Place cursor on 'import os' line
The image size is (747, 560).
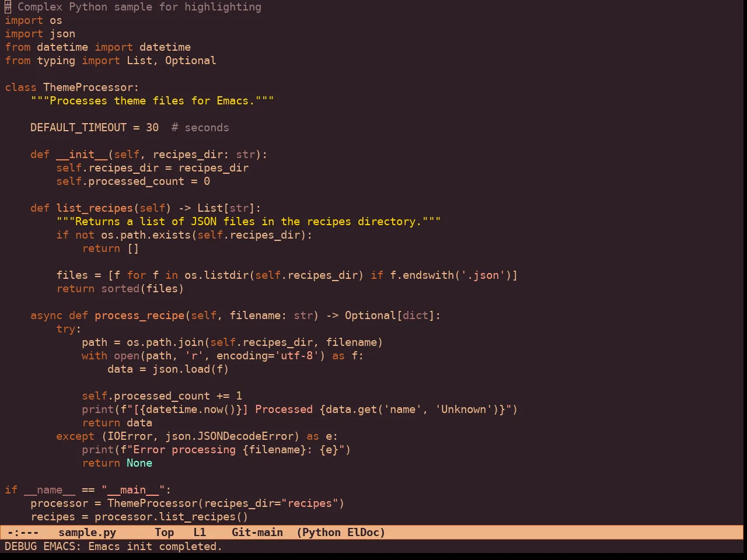[x=33, y=20]
